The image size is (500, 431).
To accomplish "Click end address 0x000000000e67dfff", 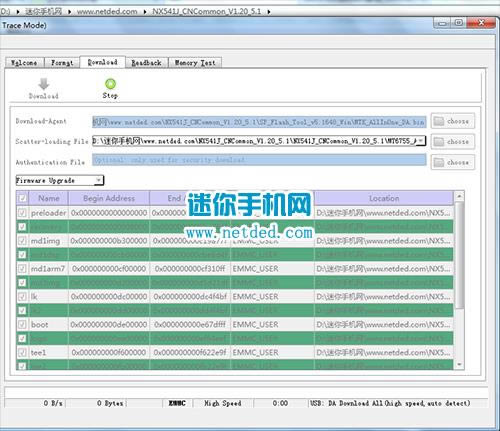I will point(190,324).
